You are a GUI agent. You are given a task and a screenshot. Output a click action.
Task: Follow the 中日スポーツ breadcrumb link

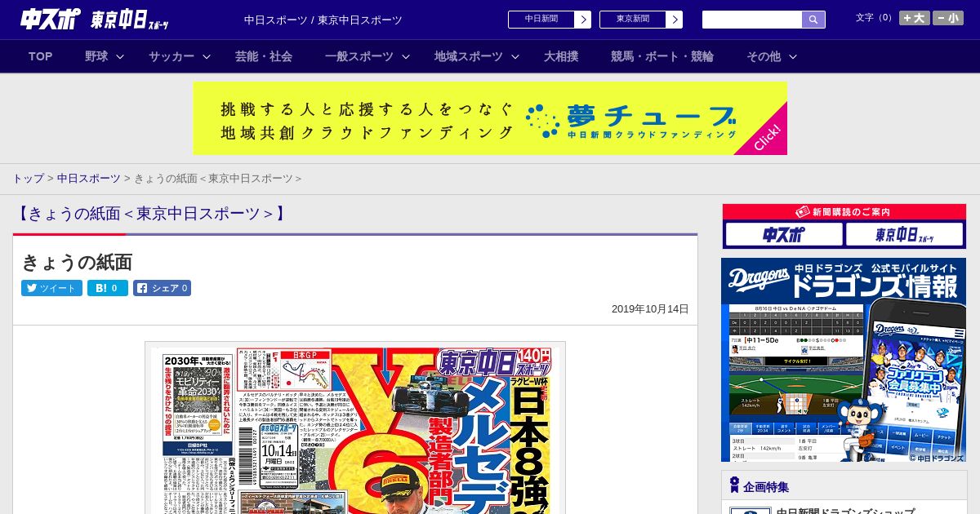[x=88, y=178]
